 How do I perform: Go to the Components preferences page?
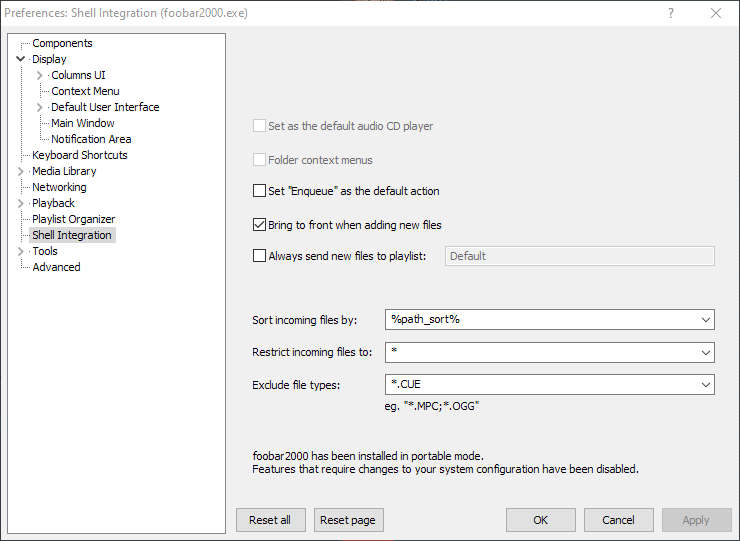pyautogui.click(x=62, y=43)
